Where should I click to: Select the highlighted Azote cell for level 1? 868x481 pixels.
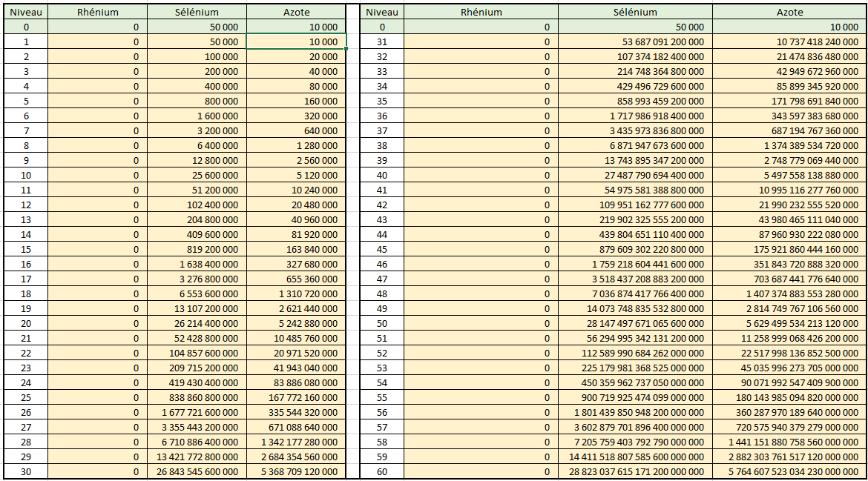[x=296, y=42]
